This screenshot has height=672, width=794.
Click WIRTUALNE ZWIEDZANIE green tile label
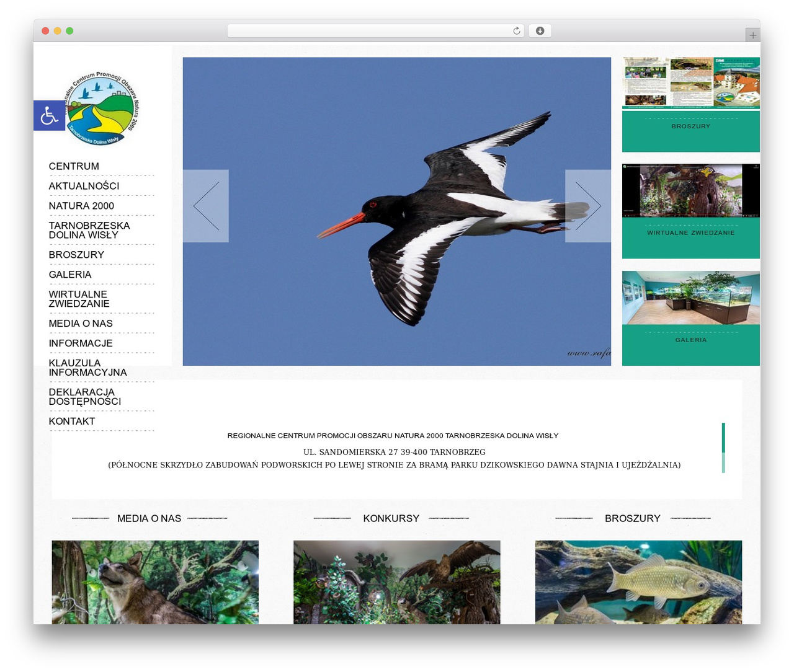(691, 233)
